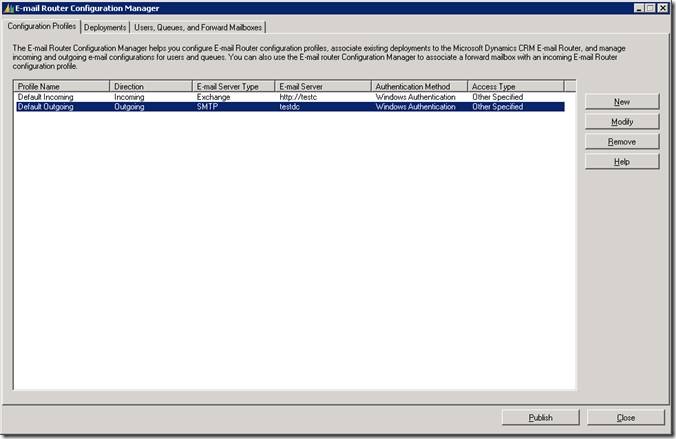Screen dimensions: 676x439
Task: Sort list by E-mail Server column
Action: pyautogui.click(x=322, y=87)
